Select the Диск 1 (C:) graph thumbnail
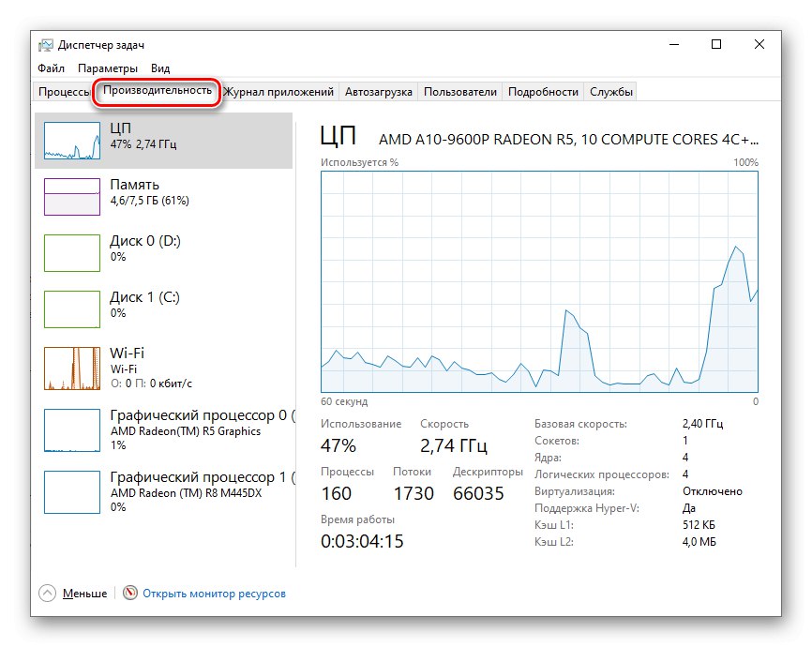The height and width of the screenshot is (647, 812). pos(72,309)
